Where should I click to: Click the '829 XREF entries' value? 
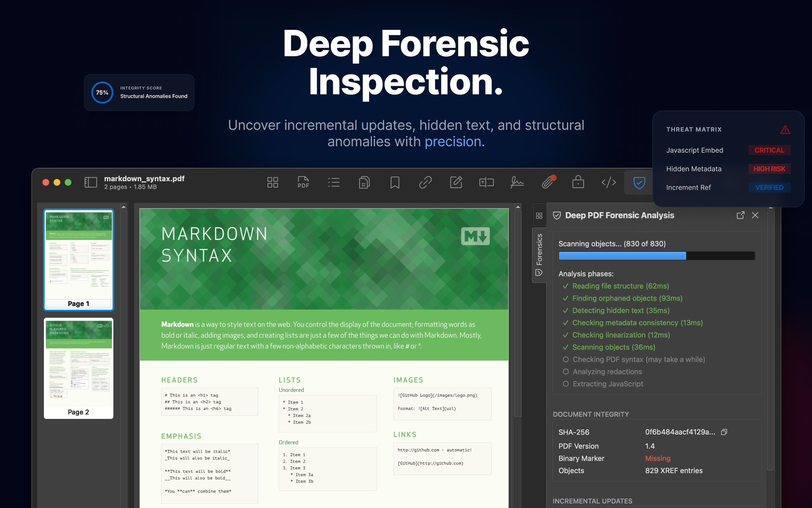674,471
